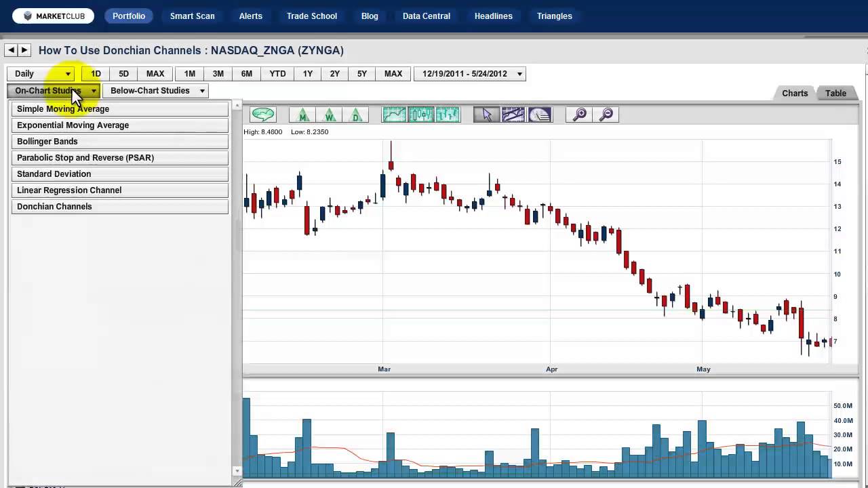Add Exponential Moving Average study
This screenshot has height=488, width=868.
coord(120,125)
